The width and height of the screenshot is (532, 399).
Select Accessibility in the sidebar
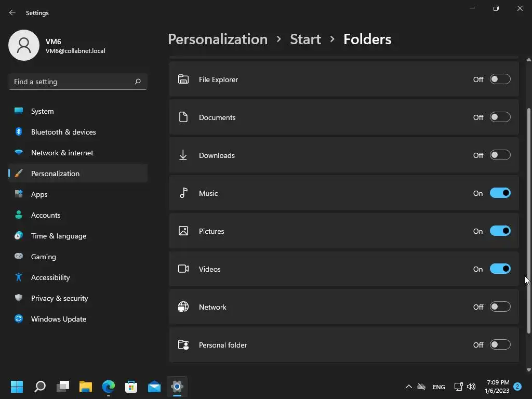50,277
